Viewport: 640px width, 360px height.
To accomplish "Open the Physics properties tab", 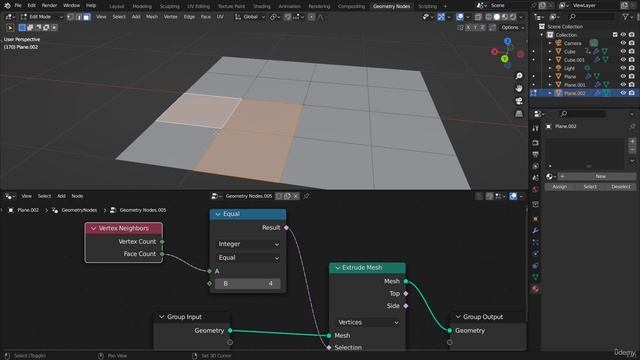I will (536, 254).
